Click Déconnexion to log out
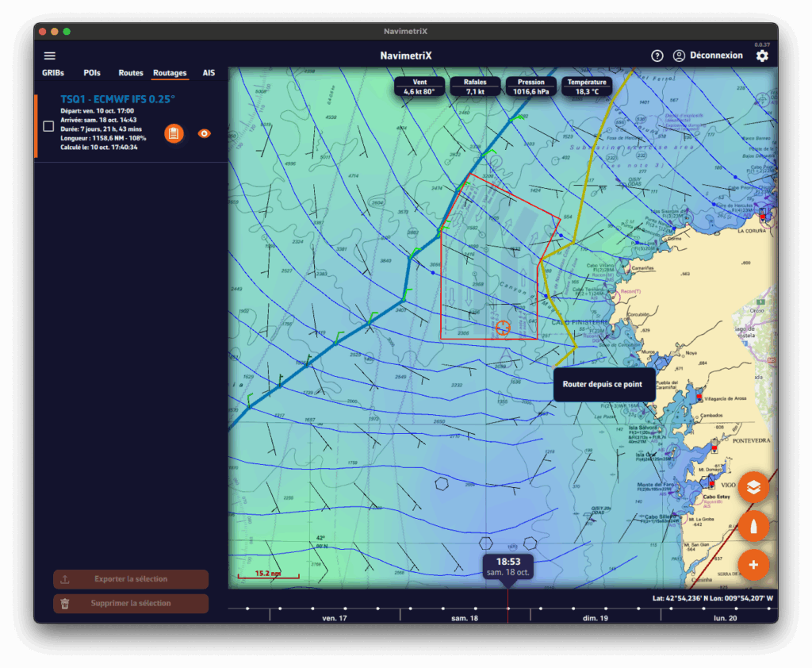This screenshot has width=812, height=668. (716, 56)
